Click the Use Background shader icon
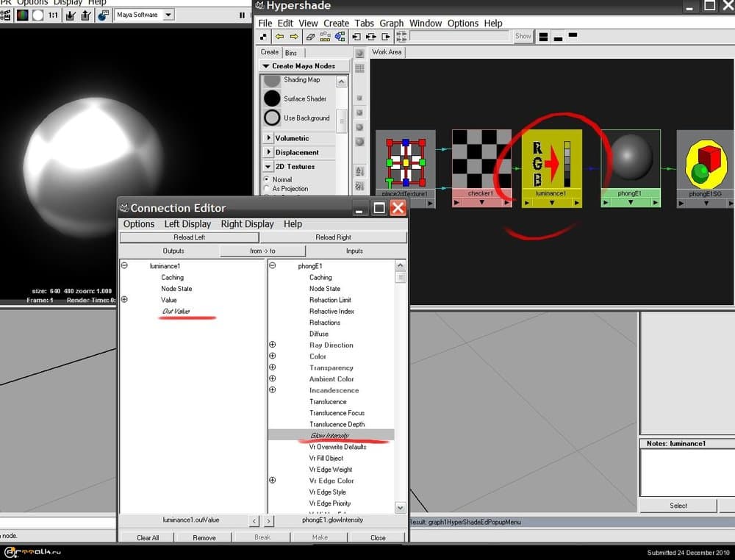735x560 pixels. point(273,118)
